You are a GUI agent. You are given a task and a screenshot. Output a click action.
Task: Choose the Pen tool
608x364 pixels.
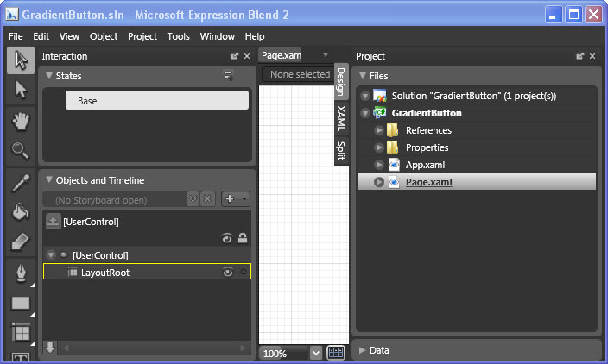[x=21, y=273]
